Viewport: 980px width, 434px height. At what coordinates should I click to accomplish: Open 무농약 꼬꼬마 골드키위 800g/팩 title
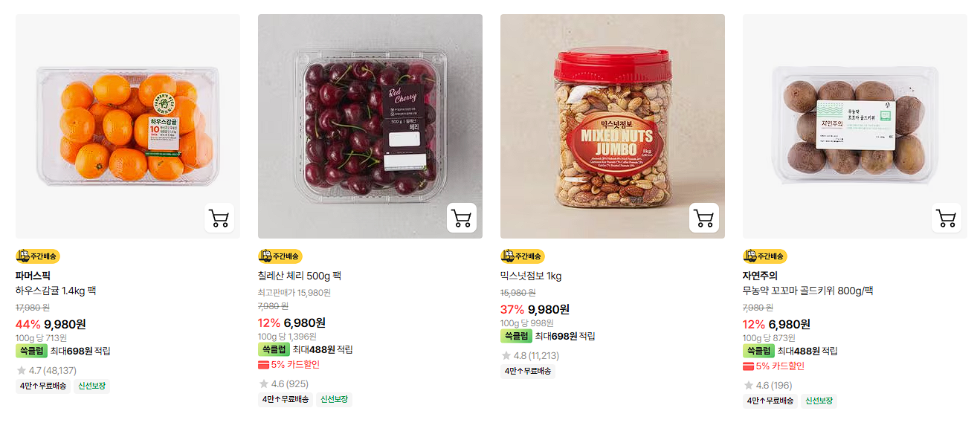point(808,291)
